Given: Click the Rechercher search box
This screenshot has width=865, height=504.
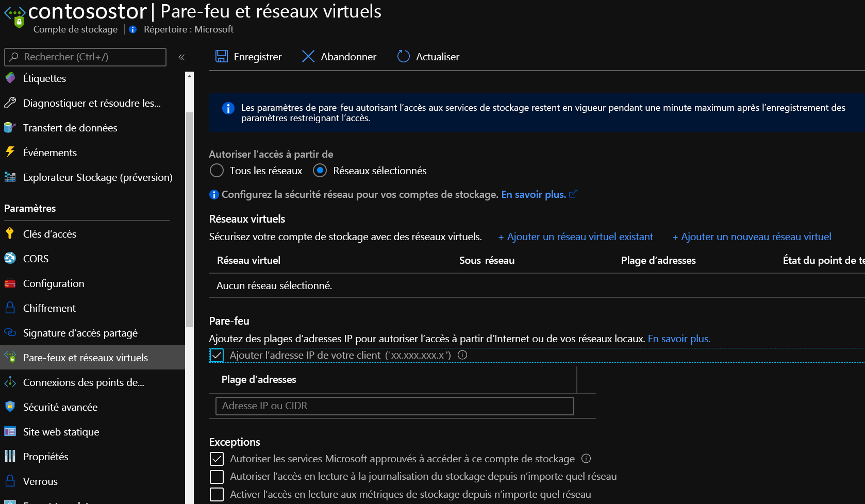Looking at the screenshot, I should coord(86,57).
